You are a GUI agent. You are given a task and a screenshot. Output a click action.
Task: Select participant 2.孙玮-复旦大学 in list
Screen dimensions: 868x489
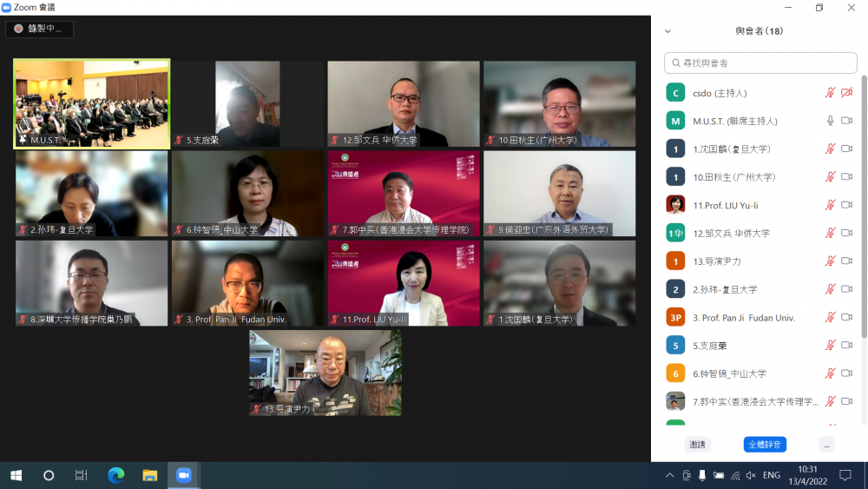coord(760,289)
